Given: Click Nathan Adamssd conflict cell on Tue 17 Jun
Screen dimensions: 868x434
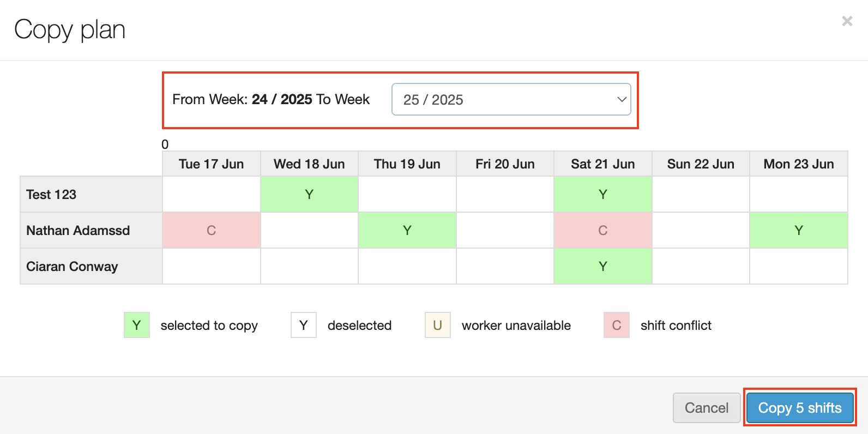Looking at the screenshot, I should tap(211, 230).
